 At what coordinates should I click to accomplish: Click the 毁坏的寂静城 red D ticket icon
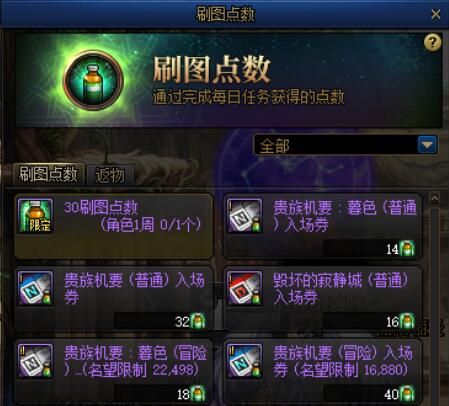244,288
